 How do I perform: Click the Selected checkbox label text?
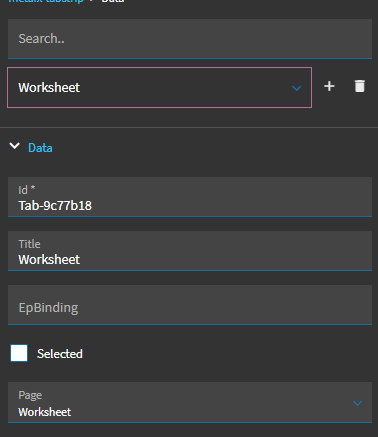click(x=60, y=354)
